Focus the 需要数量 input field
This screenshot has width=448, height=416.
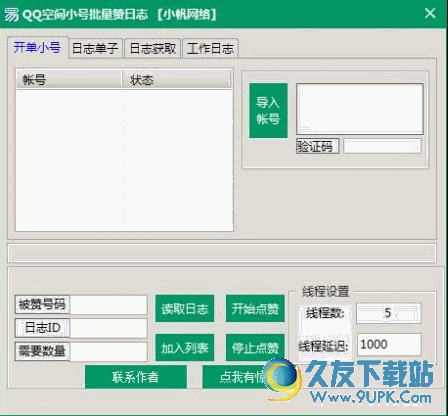click(109, 351)
